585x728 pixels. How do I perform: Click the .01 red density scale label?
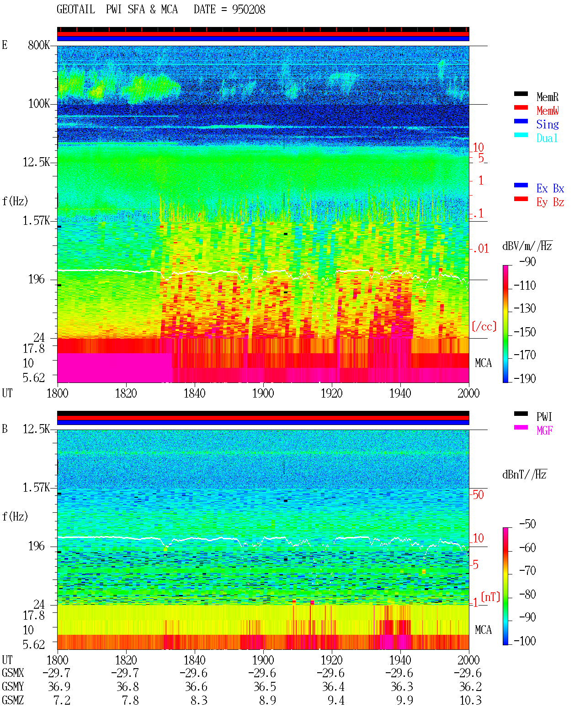[480, 249]
